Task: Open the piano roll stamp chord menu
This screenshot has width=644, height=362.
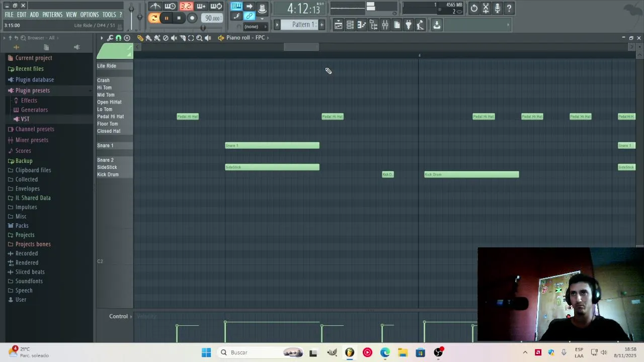Action: [x=127, y=38]
